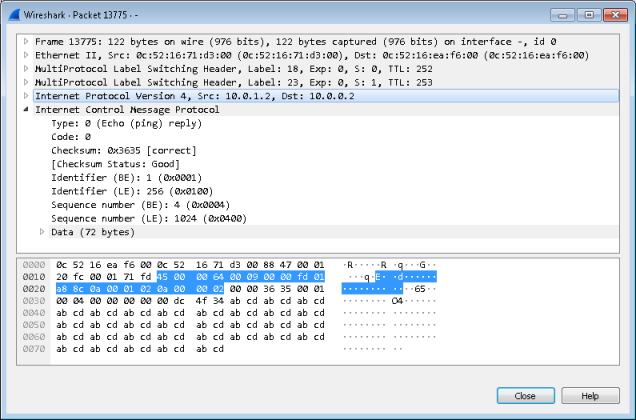Click first byte 0c in row 0000

point(62,265)
